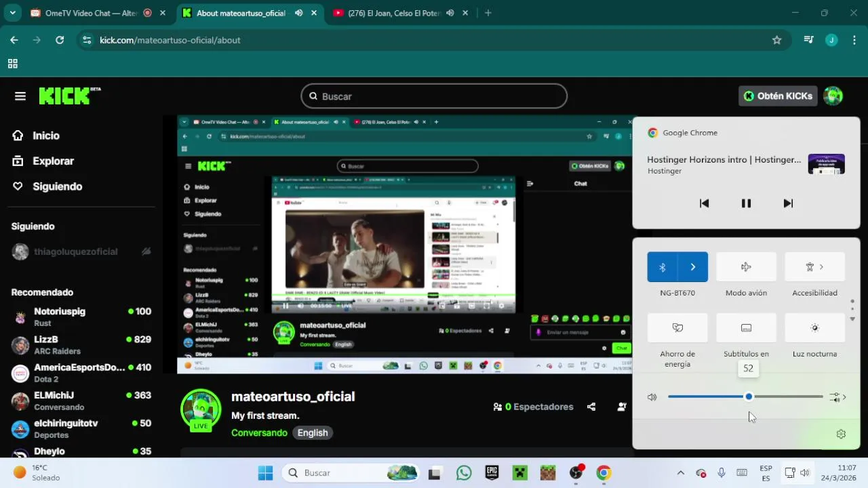Click the English language tag
Screen dimensions: 868x488
tap(313, 433)
